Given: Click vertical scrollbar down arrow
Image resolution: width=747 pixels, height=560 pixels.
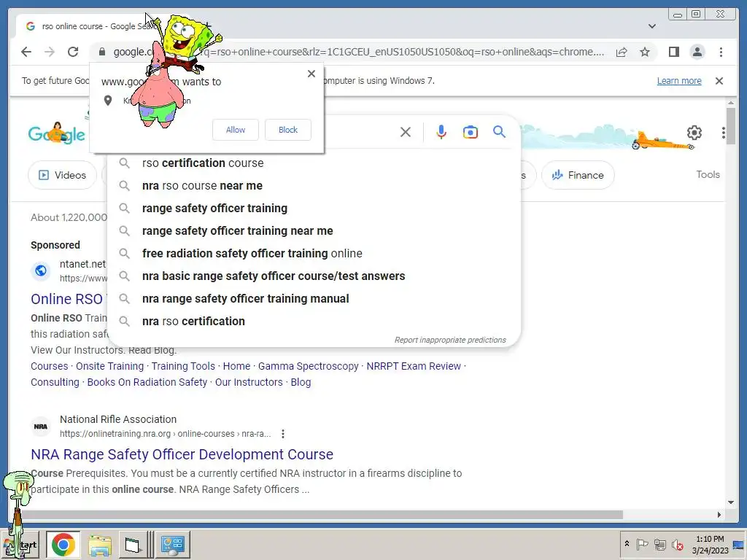Looking at the screenshot, I should pos(731,502).
